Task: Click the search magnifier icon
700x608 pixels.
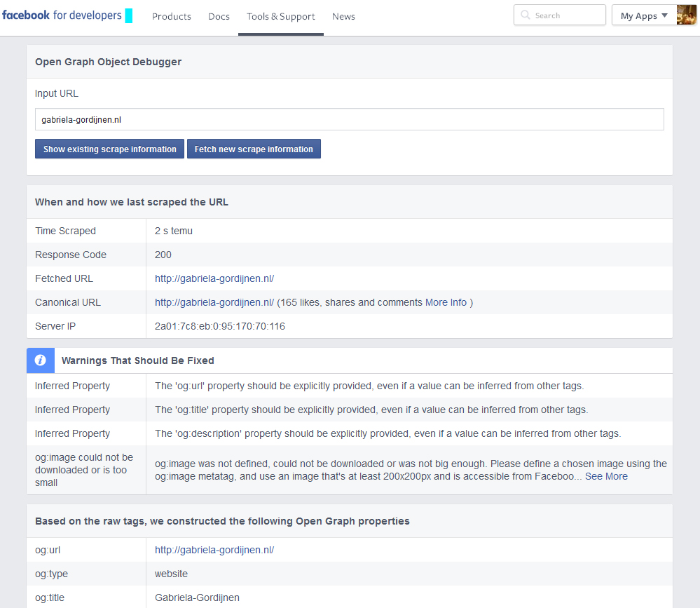Action: (x=526, y=15)
